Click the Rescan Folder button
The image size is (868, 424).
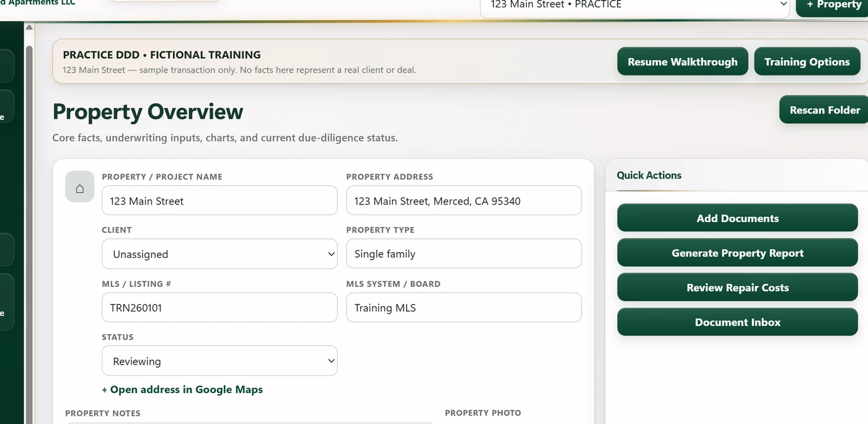[825, 110]
